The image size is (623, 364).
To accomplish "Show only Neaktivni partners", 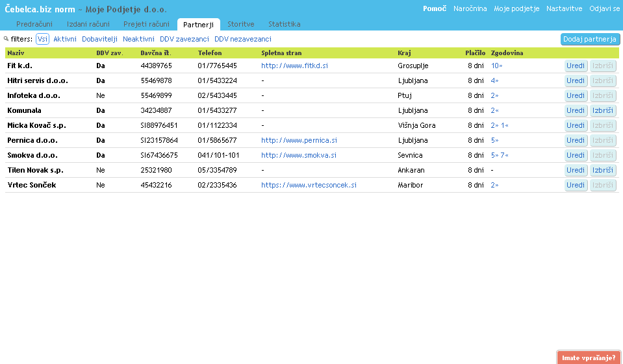I will point(138,39).
